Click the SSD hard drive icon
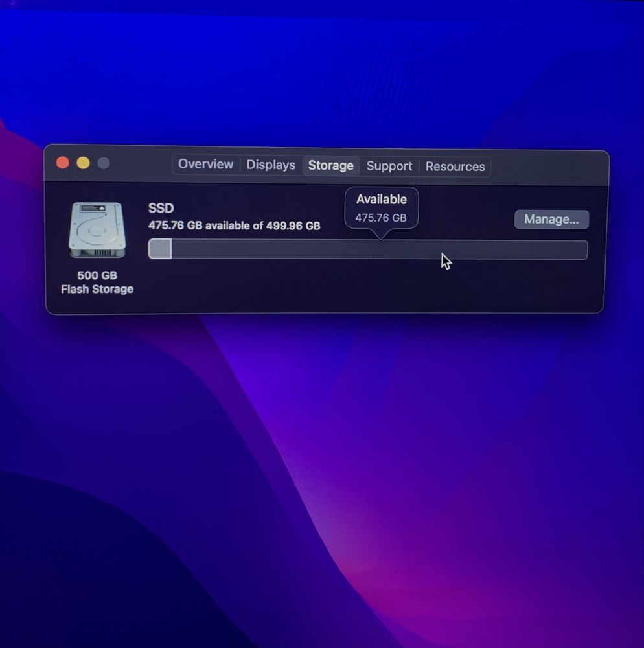The image size is (644, 648). click(x=97, y=230)
